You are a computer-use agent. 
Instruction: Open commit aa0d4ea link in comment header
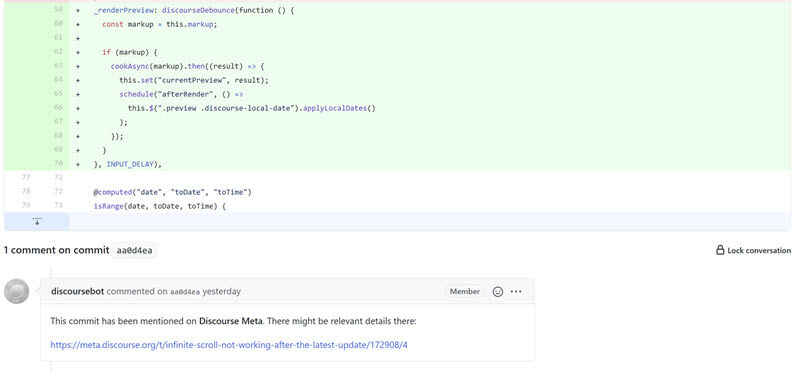[x=185, y=292]
